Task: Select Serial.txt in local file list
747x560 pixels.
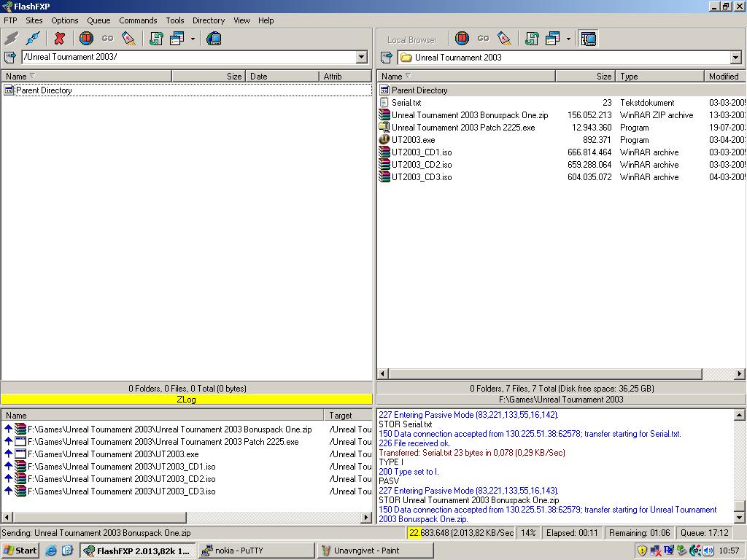Action: click(561, 102)
